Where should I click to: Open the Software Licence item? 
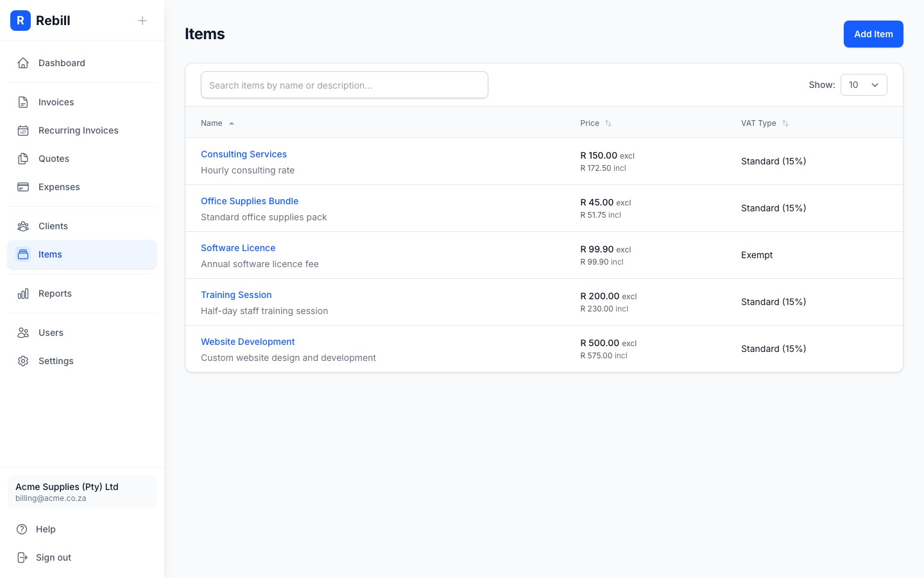(x=238, y=247)
